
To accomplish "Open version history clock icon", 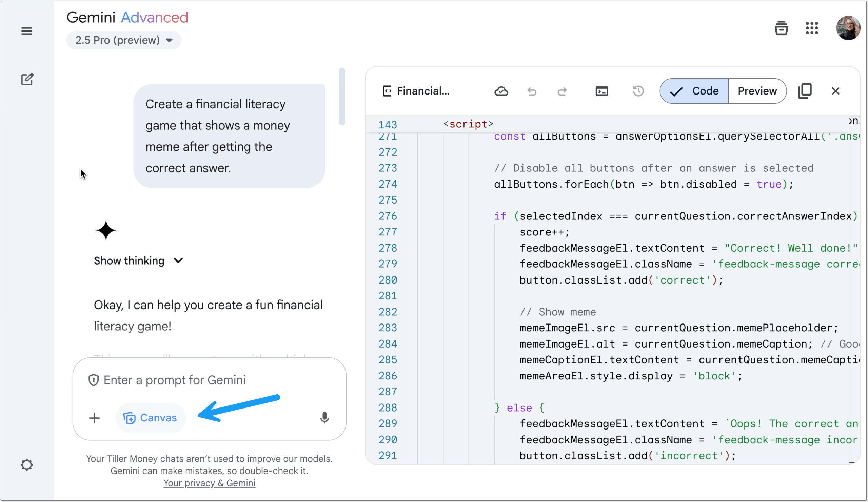I will (x=638, y=91).
